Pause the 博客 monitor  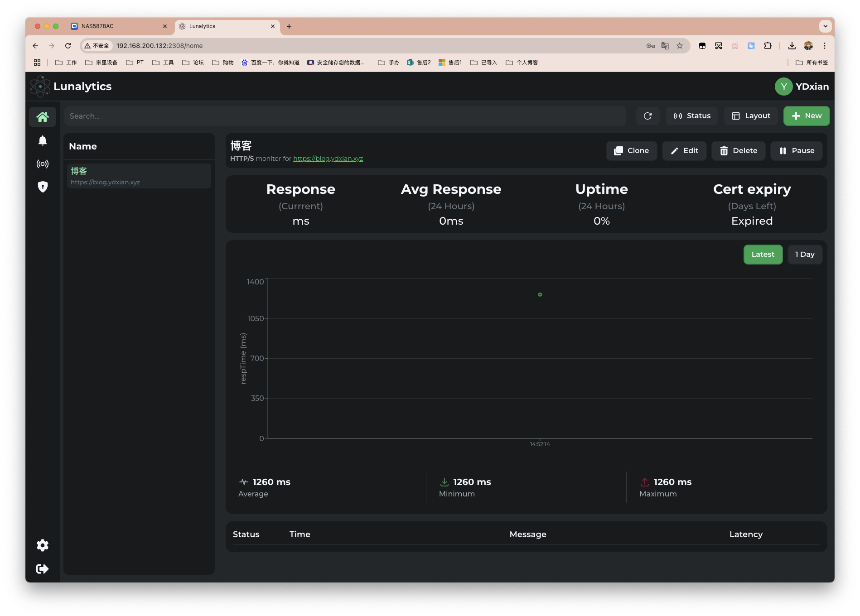point(797,151)
